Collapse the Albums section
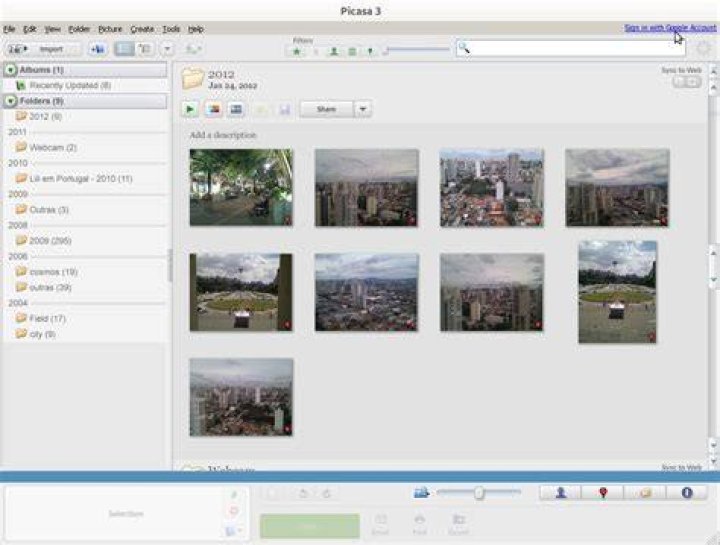 tap(11, 70)
